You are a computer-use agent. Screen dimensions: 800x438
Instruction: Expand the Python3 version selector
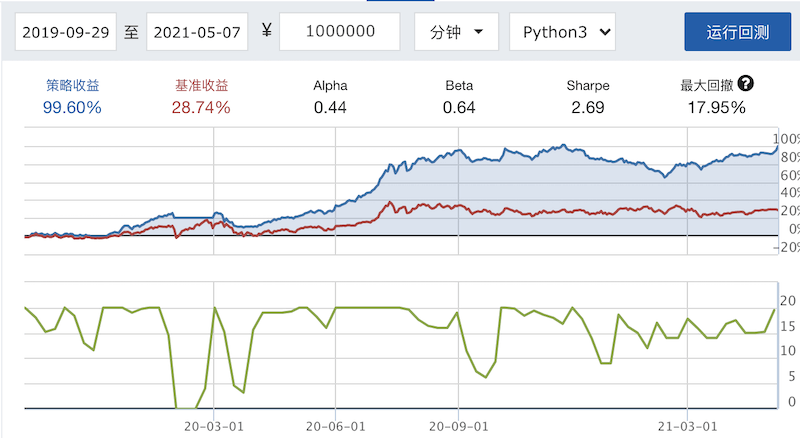[561, 32]
